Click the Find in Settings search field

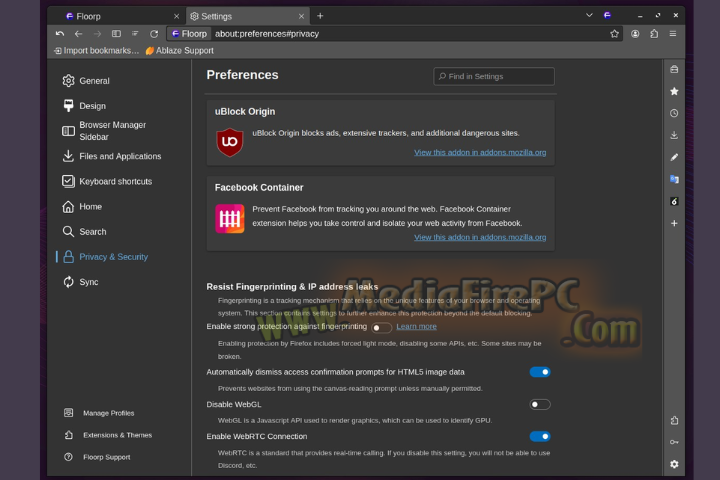click(494, 76)
